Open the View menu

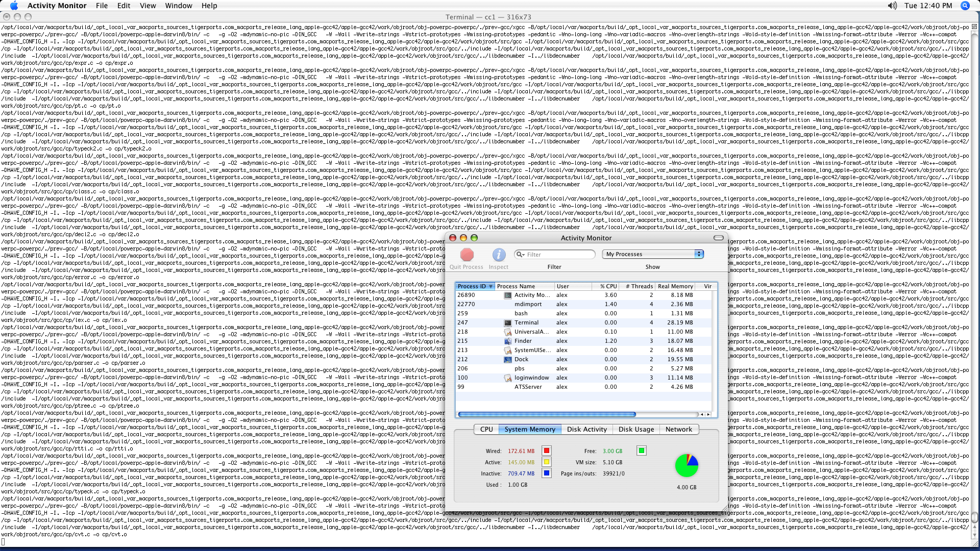[x=148, y=6]
